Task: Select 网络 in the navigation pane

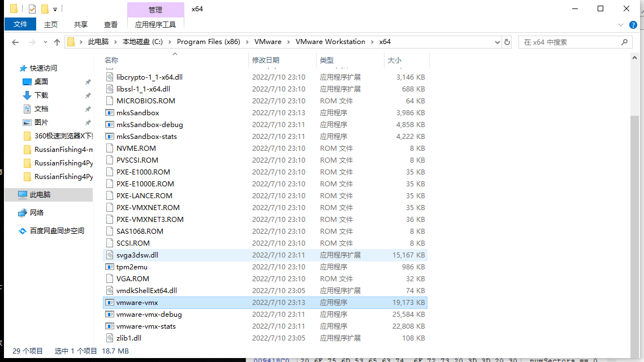Action: click(x=37, y=212)
